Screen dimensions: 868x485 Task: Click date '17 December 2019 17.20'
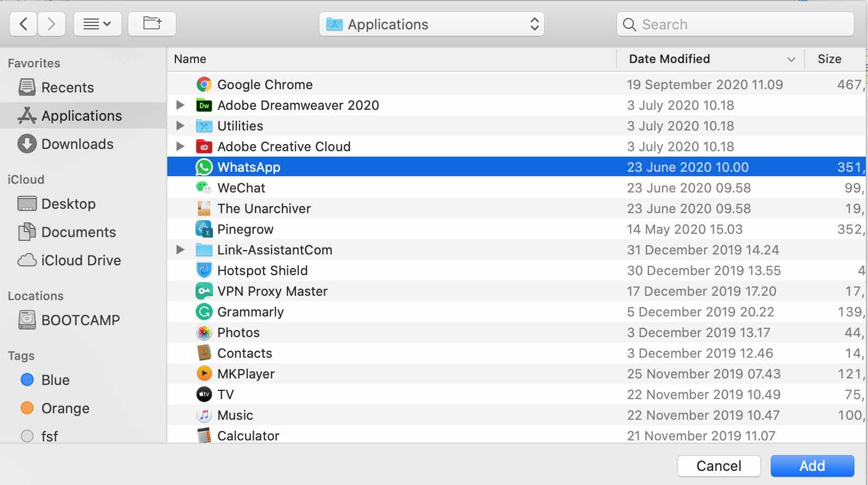[702, 291]
